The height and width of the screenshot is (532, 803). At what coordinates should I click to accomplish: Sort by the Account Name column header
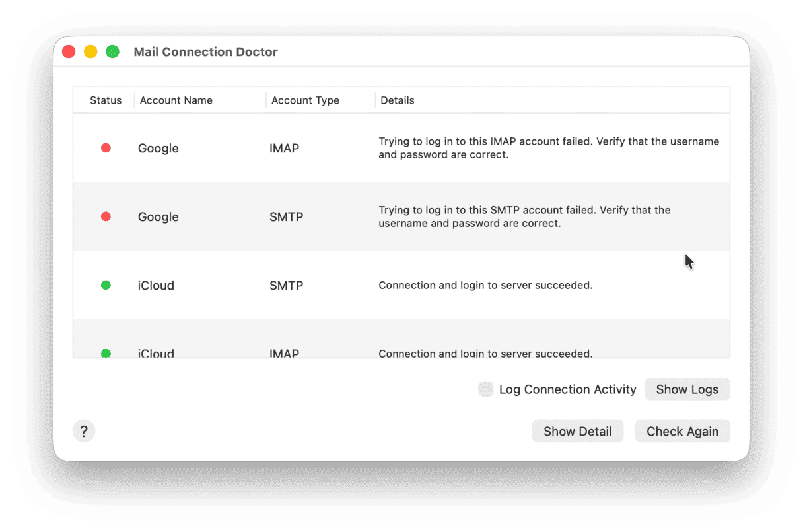[176, 100]
